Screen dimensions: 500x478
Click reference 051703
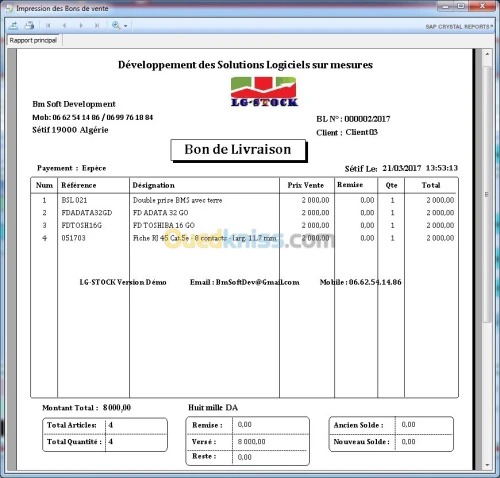(73, 238)
